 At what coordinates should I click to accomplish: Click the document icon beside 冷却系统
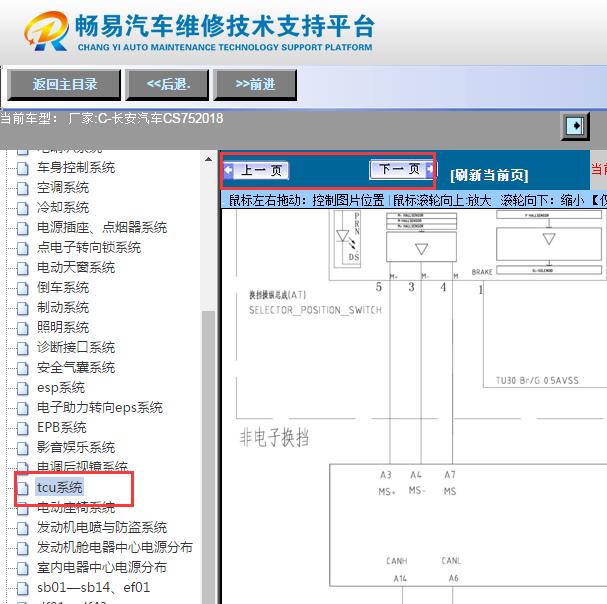23,208
